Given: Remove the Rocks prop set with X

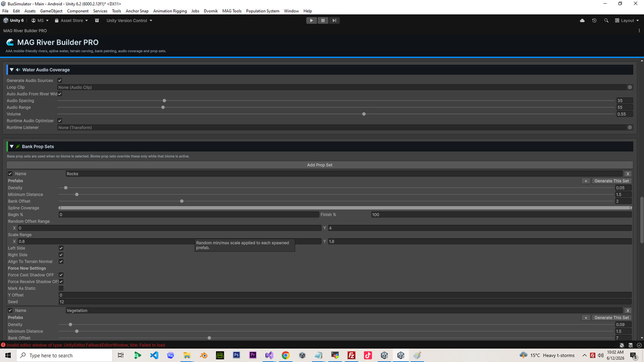Looking at the screenshot, I should (628, 174).
